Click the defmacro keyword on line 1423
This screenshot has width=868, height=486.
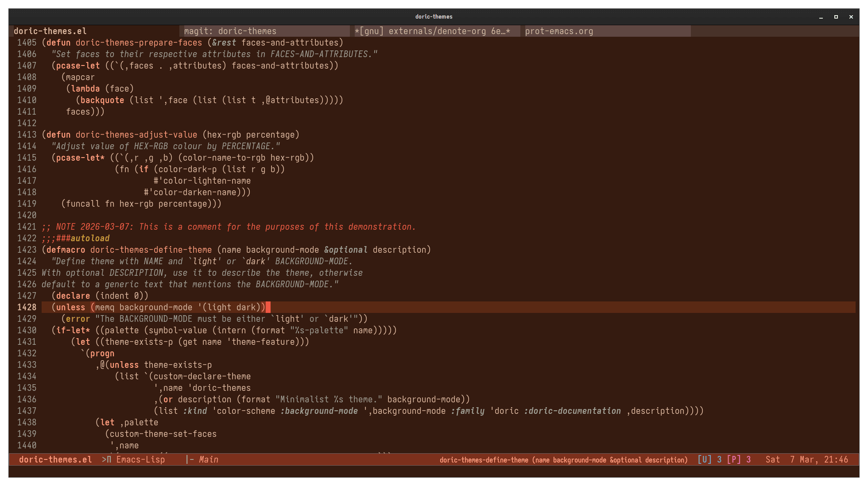66,250
